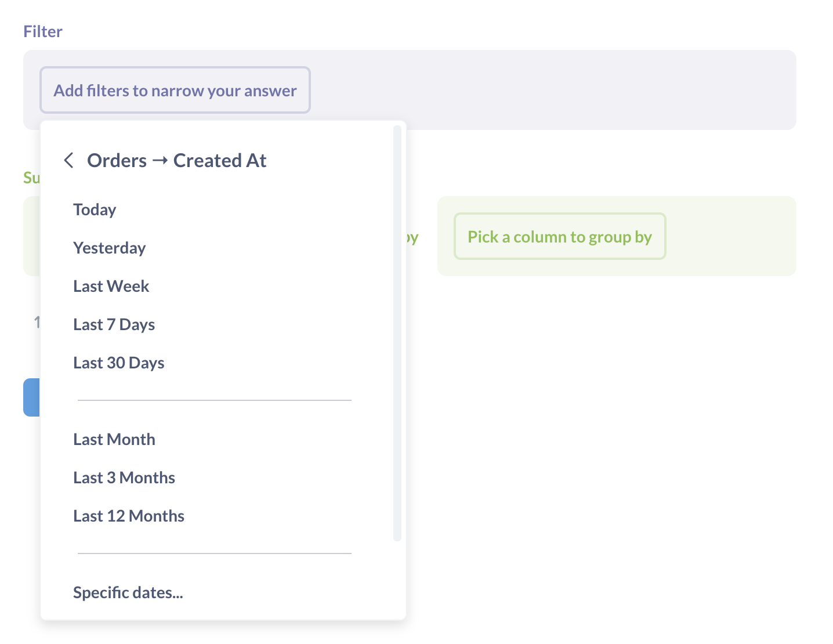Pick the Last 3 Months filter
The width and height of the screenshot is (833, 644).
click(124, 477)
